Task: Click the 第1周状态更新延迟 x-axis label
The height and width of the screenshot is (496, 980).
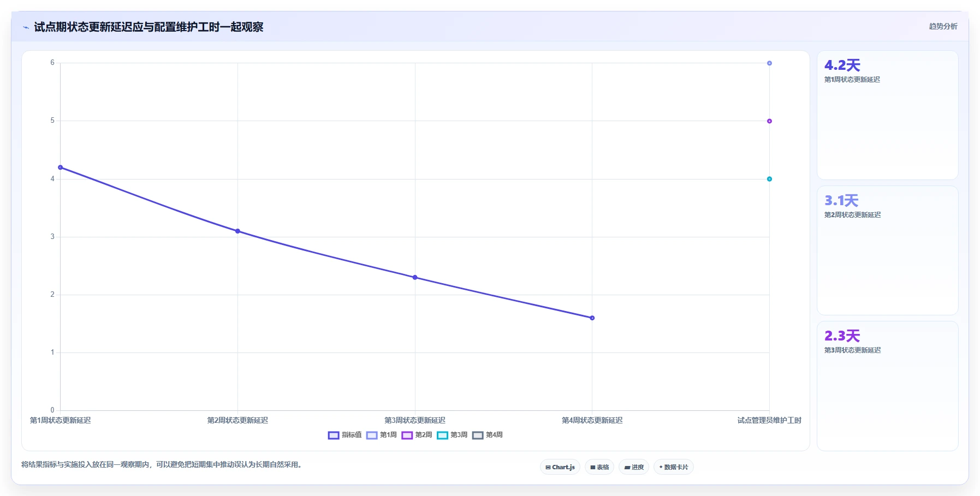Action: point(60,420)
